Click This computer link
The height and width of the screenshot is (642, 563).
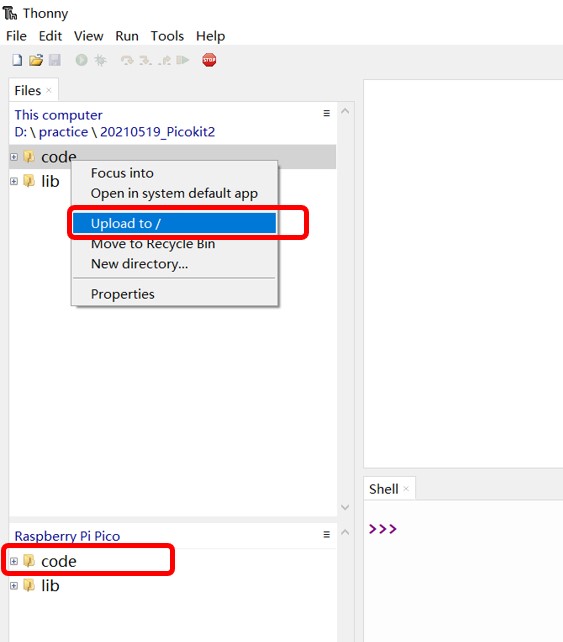coord(59,115)
